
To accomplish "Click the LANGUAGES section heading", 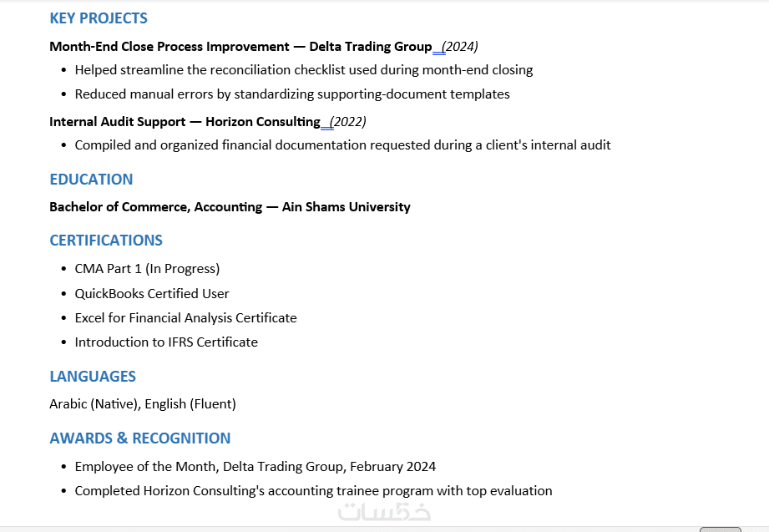I will click(93, 377).
